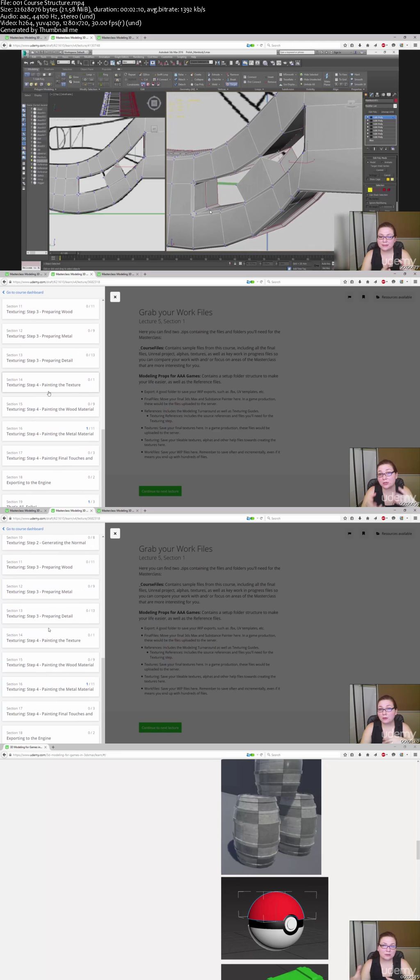Toggle the Use Stack Selection checkbox

tap(367, 195)
